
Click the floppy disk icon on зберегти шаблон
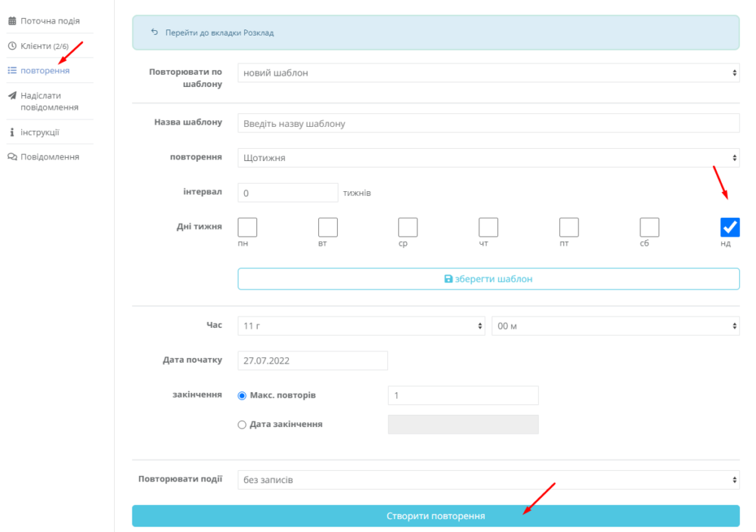[x=448, y=279]
